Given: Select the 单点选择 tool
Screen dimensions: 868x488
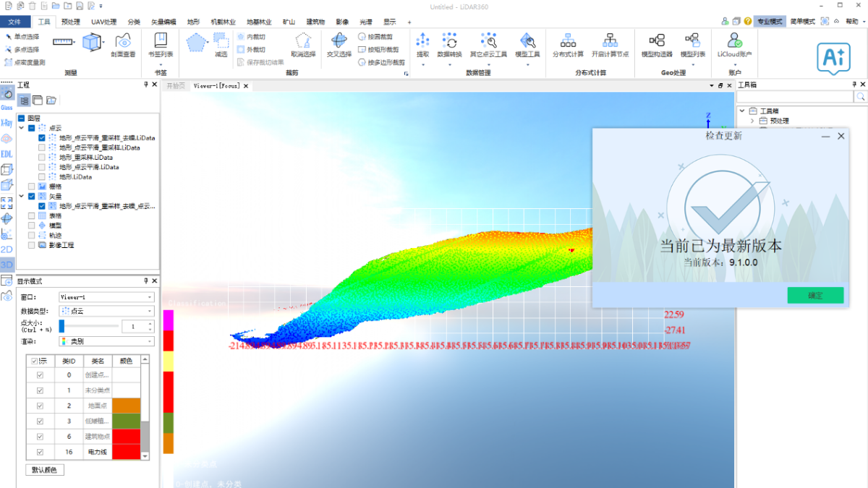Looking at the screenshot, I should (x=22, y=36).
